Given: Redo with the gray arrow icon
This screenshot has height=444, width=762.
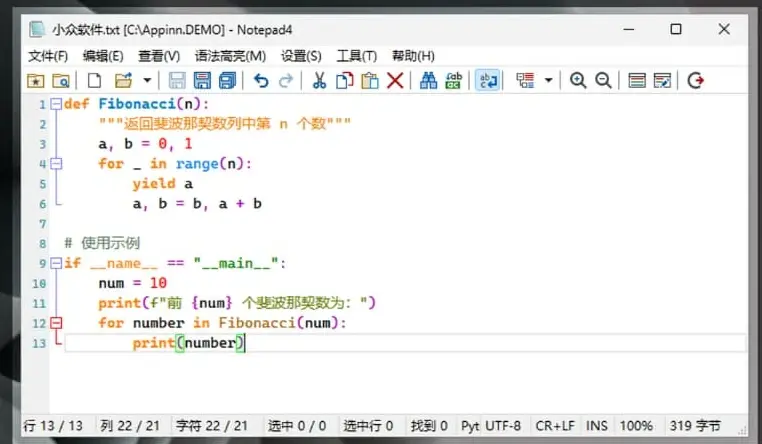Looking at the screenshot, I should click(286, 80).
